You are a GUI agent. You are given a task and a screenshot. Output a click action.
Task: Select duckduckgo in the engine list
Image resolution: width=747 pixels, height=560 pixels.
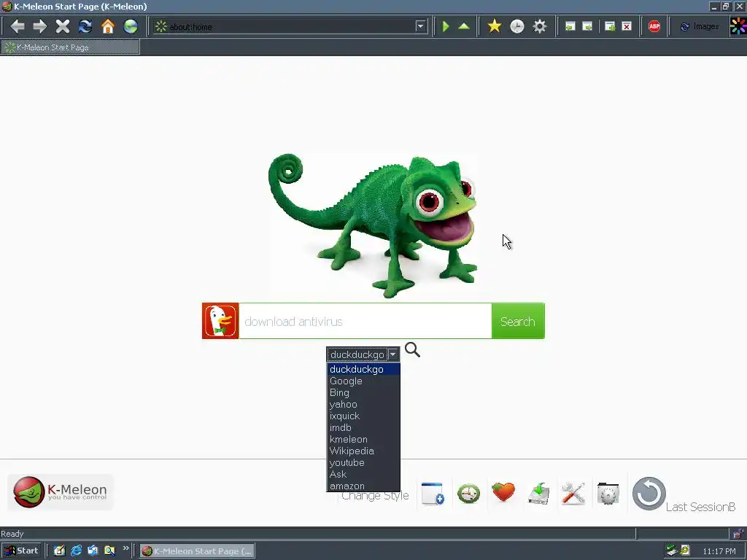363,369
